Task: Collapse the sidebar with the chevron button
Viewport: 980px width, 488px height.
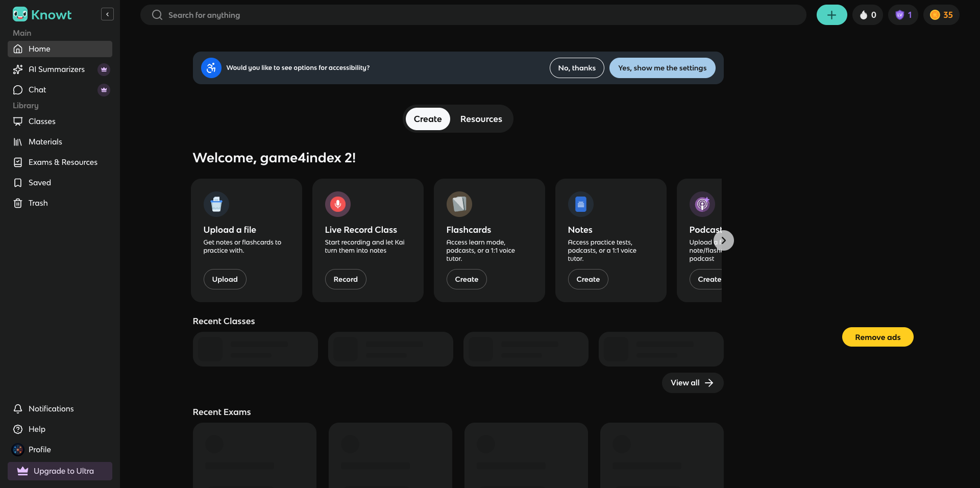Action: [107, 14]
